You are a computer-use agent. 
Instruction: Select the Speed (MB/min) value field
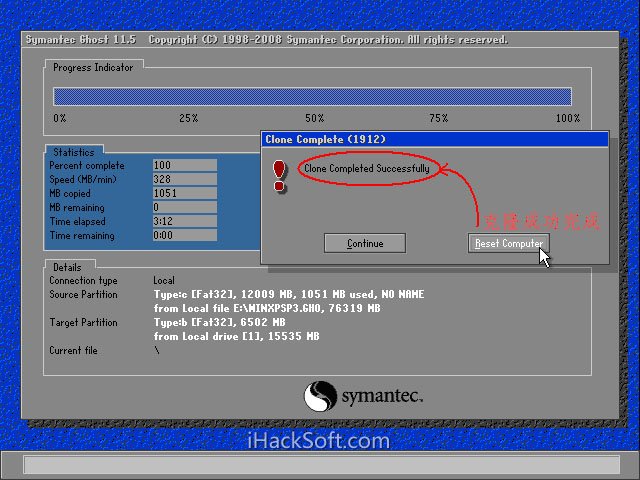click(184, 179)
